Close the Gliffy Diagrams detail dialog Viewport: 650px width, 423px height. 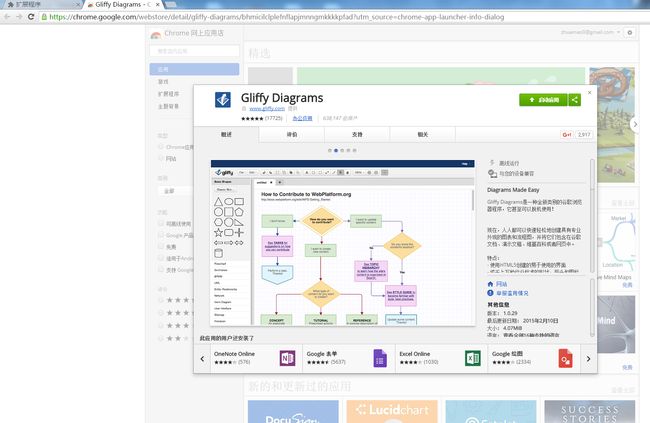tap(590, 92)
